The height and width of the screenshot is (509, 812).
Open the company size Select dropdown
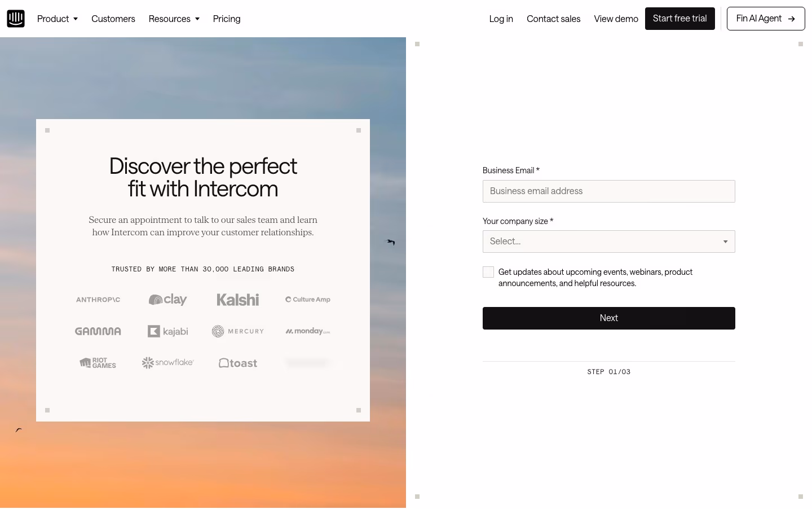609,242
